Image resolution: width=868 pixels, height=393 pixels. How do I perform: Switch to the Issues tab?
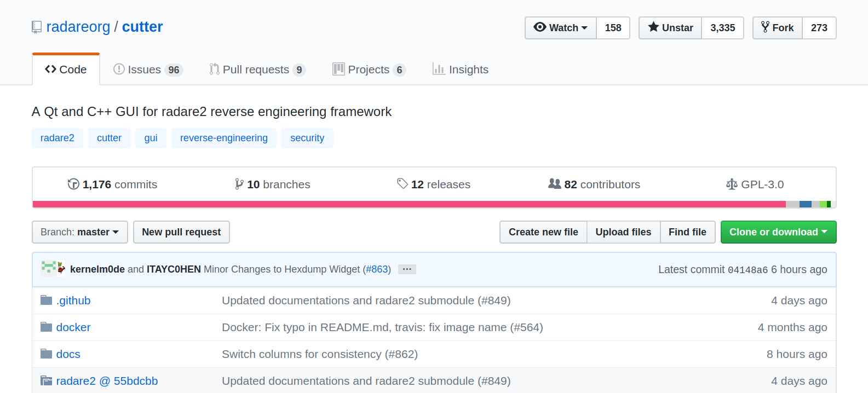click(x=148, y=70)
